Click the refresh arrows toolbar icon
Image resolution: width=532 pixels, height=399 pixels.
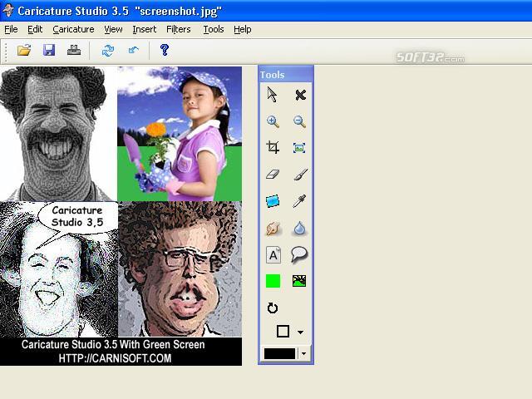tap(108, 51)
